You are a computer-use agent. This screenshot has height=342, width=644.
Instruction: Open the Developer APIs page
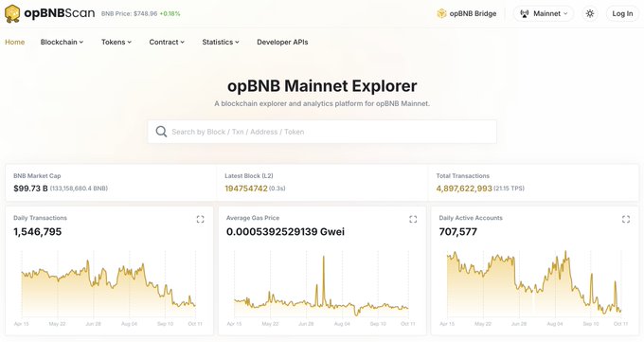(282, 42)
